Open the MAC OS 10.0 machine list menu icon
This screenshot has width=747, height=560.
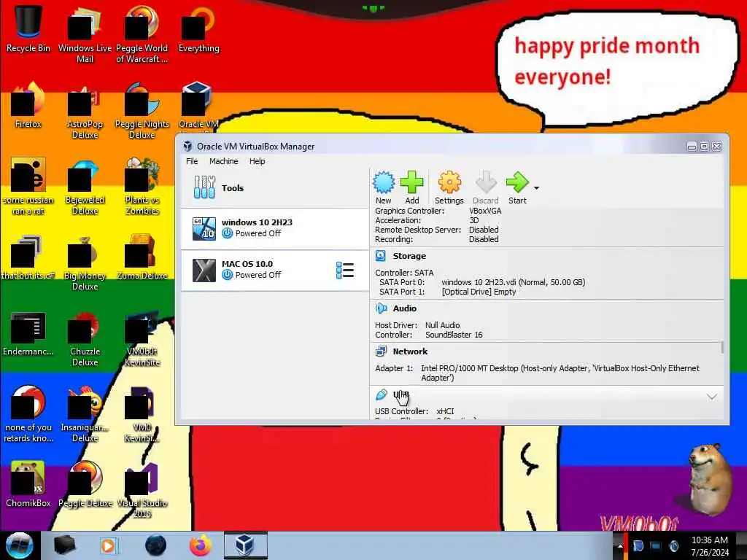(x=345, y=270)
